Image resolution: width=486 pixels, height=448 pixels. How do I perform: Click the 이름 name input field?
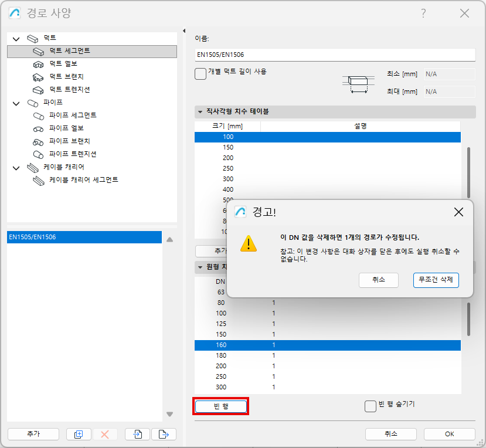click(335, 55)
